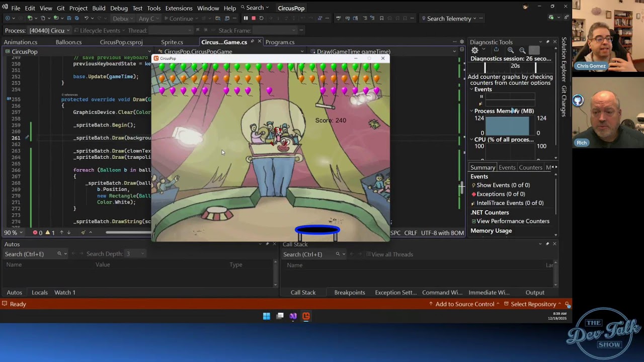
Task: Click the Continue button
Action: [x=178, y=19]
